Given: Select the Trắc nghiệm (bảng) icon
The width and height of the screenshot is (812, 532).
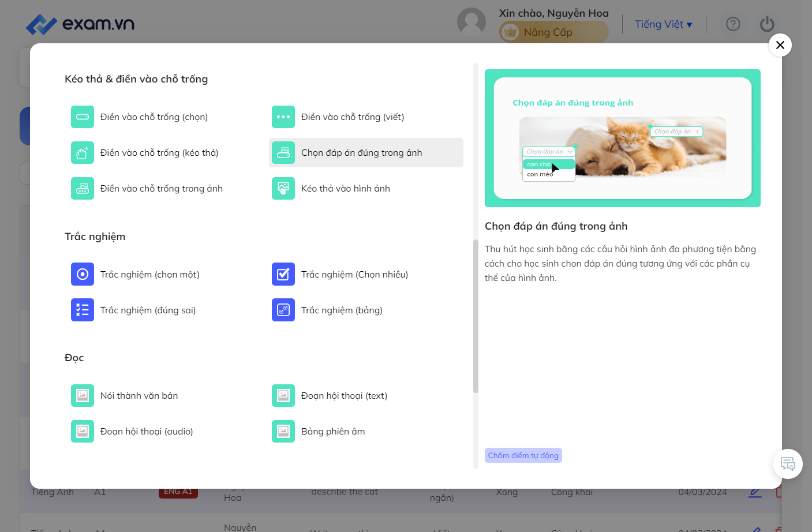Looking at the screenshot, I should coord(283,310).
